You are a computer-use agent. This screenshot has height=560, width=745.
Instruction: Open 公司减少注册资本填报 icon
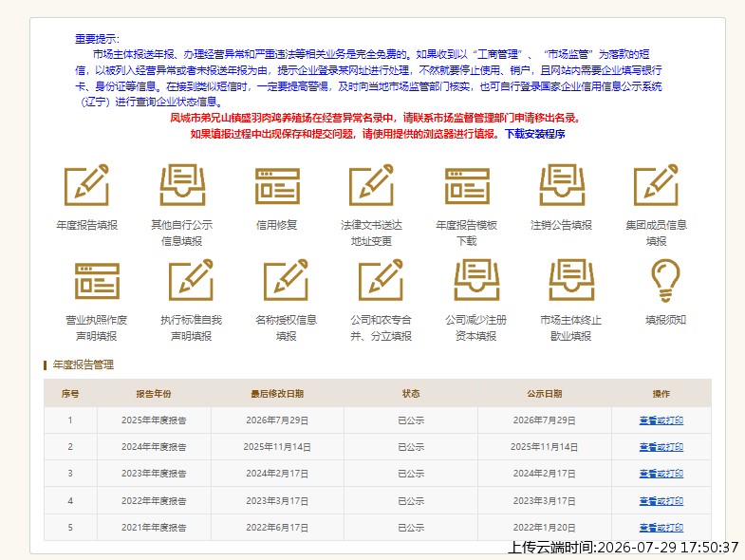coord(476,279)
